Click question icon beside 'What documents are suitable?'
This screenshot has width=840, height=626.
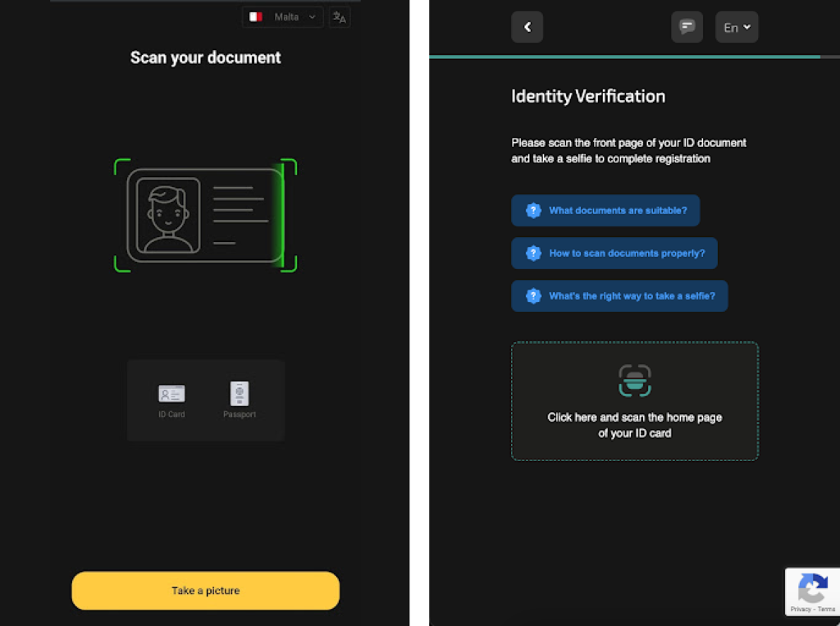coord(533,211)
